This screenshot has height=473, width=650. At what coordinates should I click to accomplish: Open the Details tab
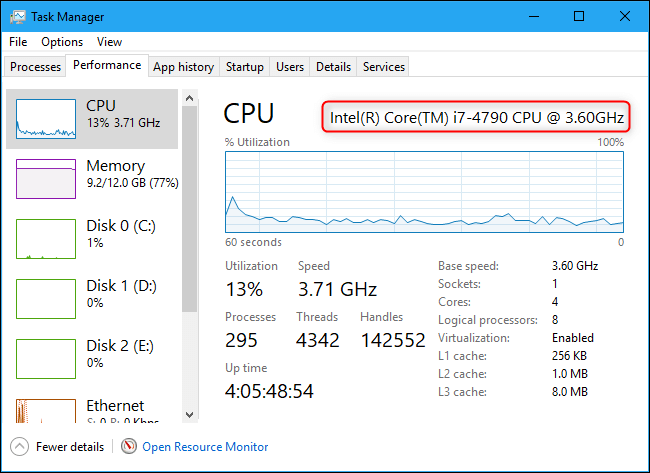333,67
